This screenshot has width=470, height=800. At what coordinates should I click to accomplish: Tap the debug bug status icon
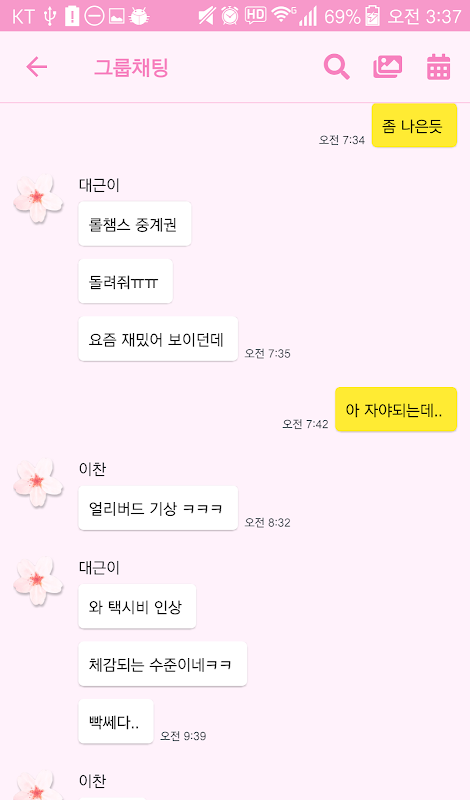(139, 16)
